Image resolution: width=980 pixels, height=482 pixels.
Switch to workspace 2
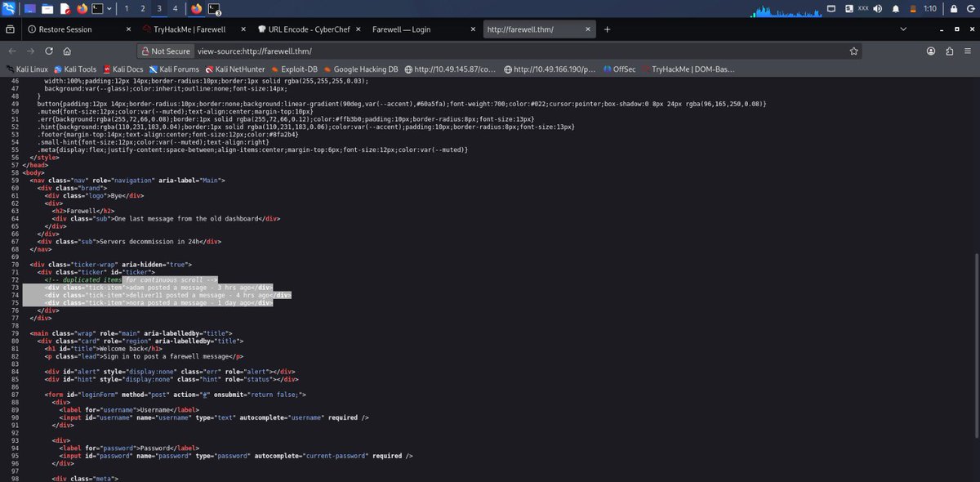click(143, 9)
